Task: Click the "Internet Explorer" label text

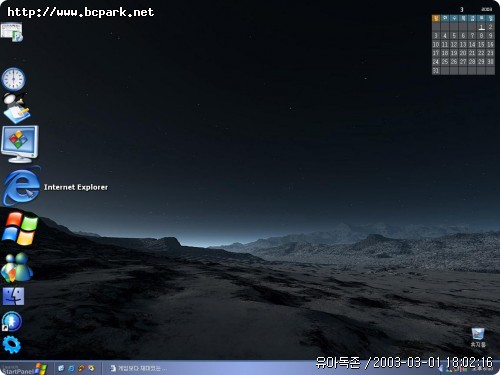Action: 76,187
